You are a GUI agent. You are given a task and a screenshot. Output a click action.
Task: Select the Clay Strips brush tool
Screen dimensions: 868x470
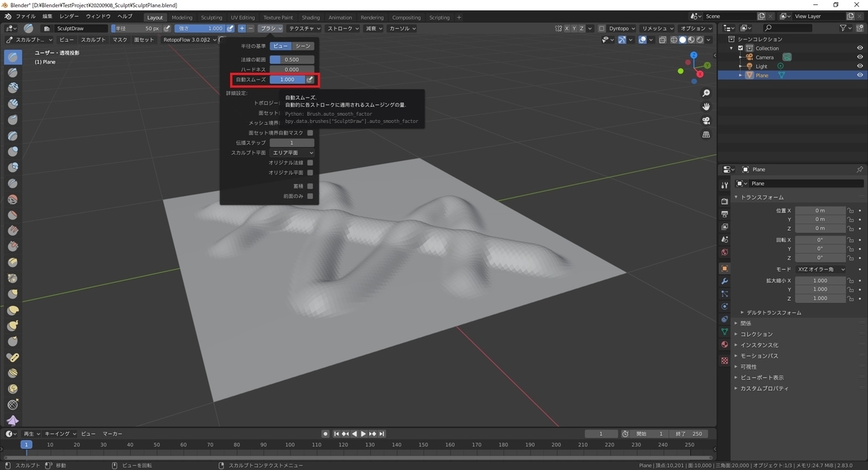[x=13, y=104]
